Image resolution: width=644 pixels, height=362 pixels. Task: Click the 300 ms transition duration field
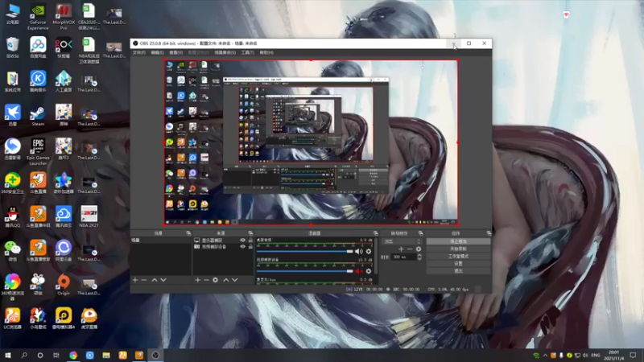(404, 257)
